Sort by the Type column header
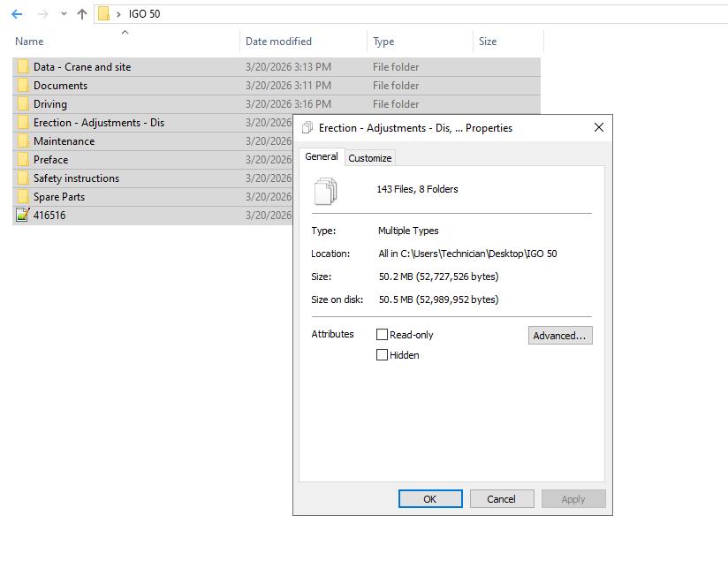728x561 pixels. point(383,42)
